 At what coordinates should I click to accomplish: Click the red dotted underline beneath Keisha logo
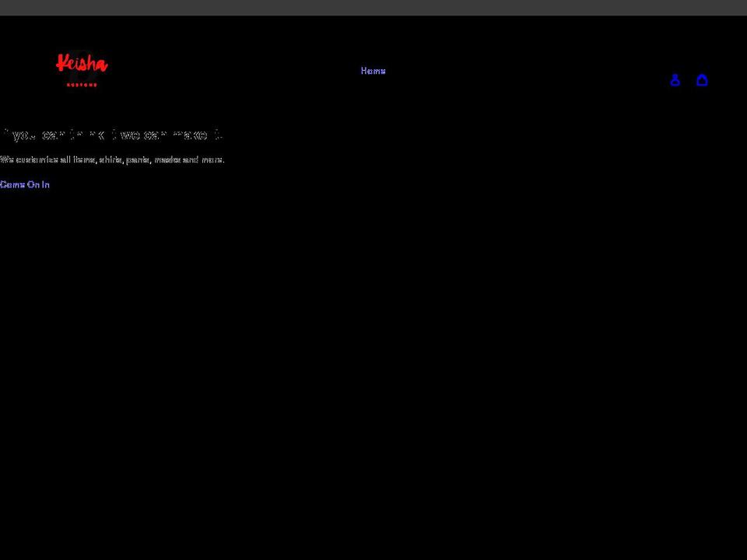tap(81, 86)
